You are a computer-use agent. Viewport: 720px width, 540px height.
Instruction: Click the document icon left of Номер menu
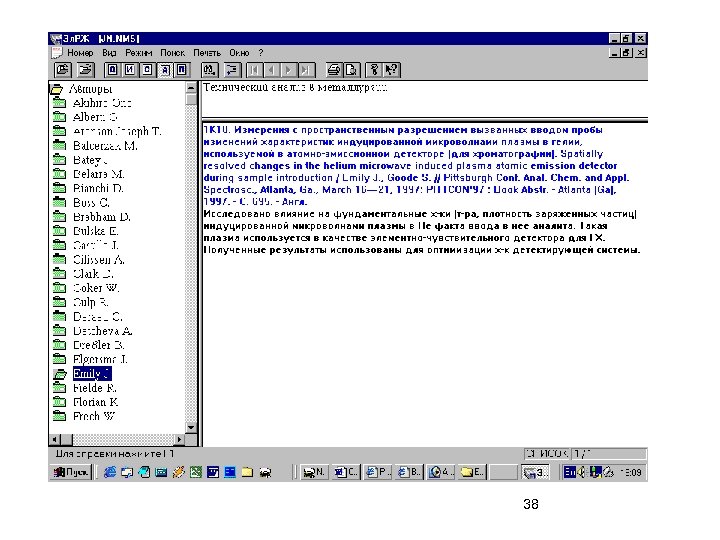click(57, 53)
